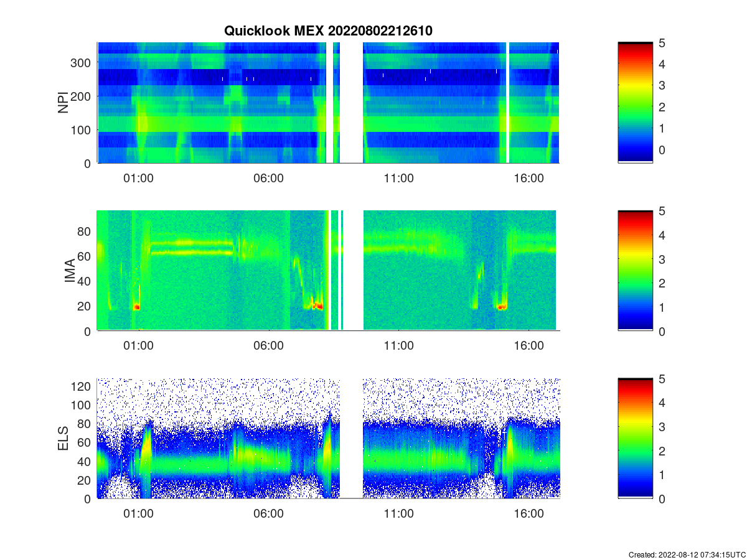The image size is (747, 560).
Task: Click the "20" y-axis tick on IMA plot
Action: coord(85,306)
